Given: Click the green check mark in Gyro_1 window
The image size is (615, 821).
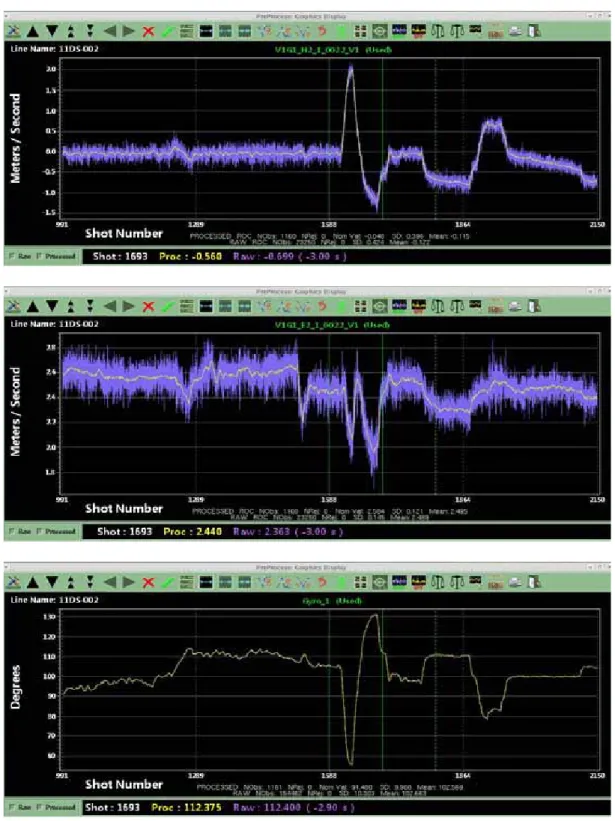Looking at the screenshot, I should point(167,582).
